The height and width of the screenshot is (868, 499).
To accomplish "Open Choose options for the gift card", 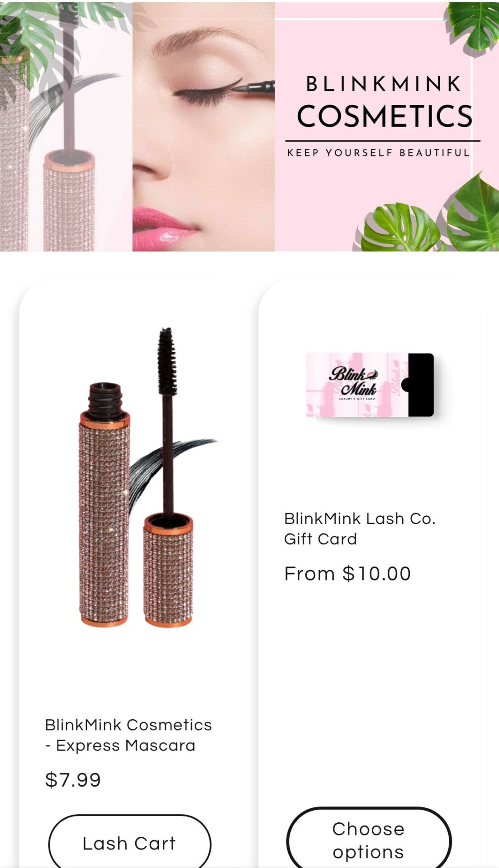I will [x=369, y=840].
